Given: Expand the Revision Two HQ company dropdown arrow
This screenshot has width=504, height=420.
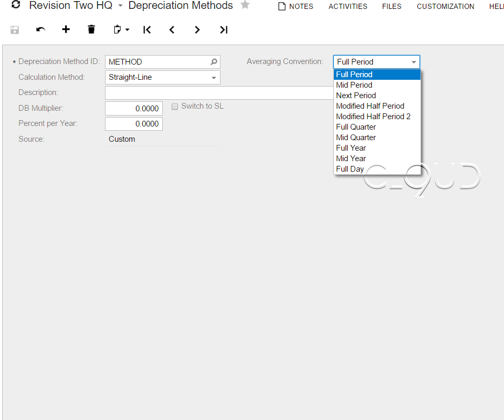Looking at the screenshot, I should click(x=121, y=6).
